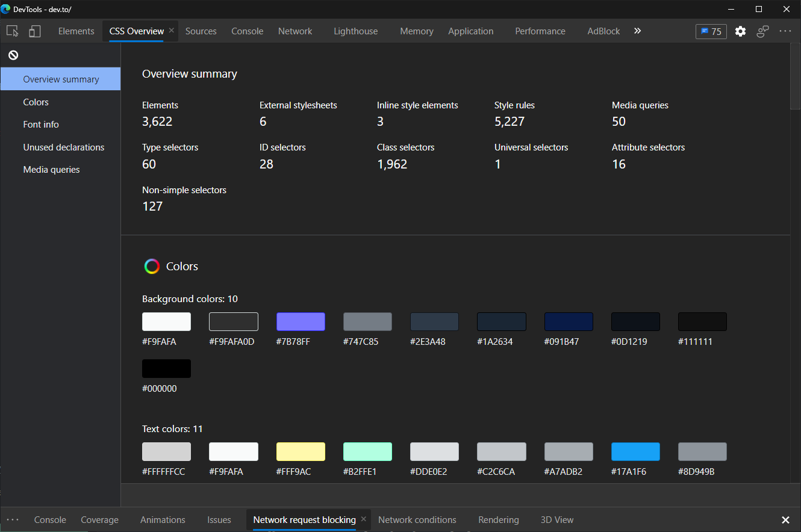Select Colors in sidebar

(61, 102)
